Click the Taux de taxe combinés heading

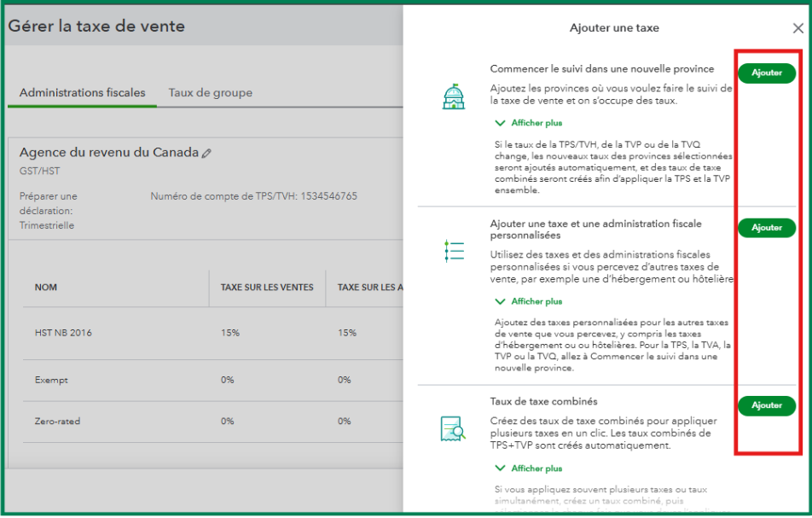coord(543,402)
